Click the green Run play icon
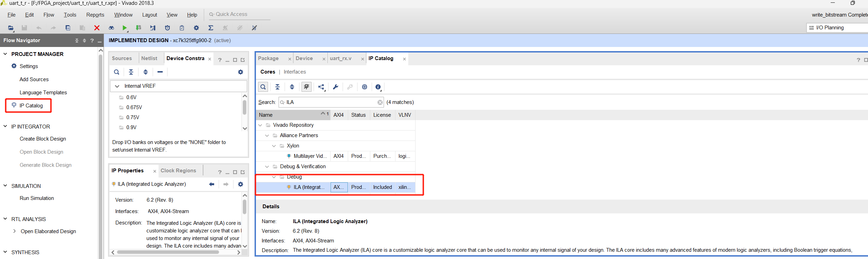The height and width of the screenshot is (259, 868). click(125, 28)
